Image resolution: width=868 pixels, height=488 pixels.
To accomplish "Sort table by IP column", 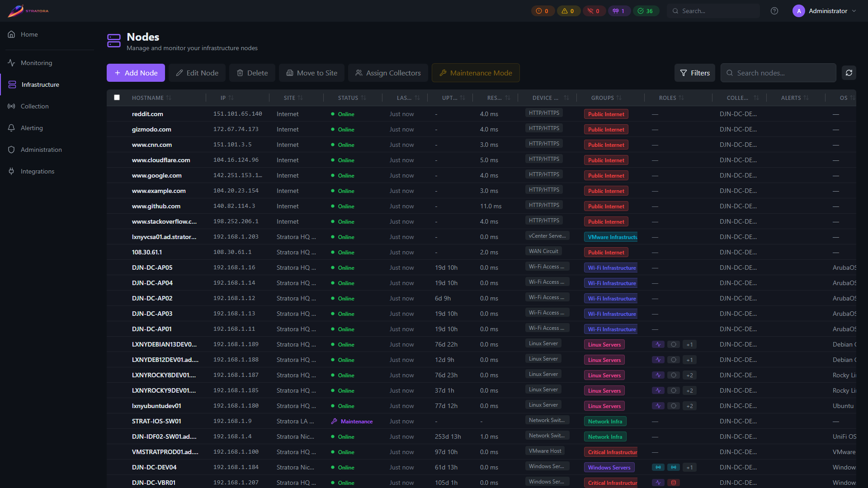I will point(227,98).
